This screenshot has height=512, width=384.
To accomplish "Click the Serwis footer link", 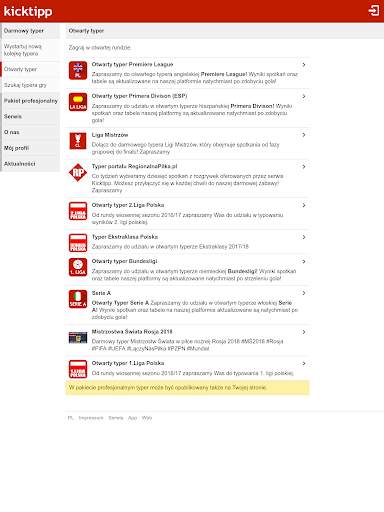I will coord(116,418).
